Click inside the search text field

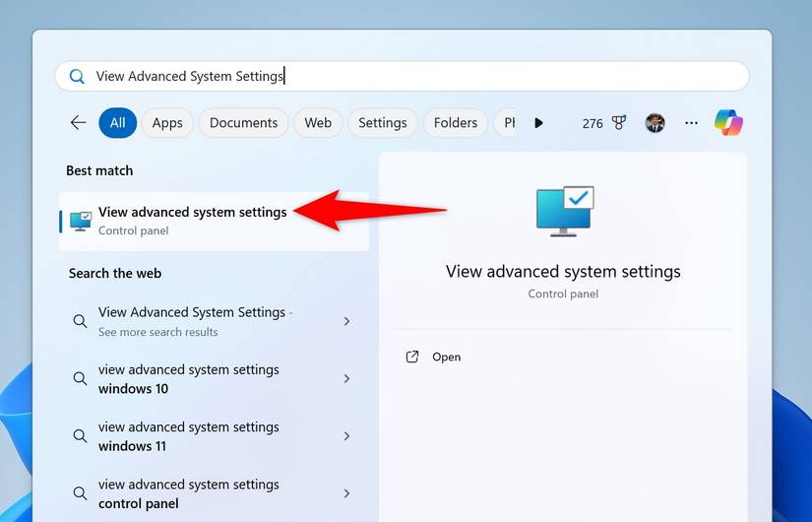(413, 76)
